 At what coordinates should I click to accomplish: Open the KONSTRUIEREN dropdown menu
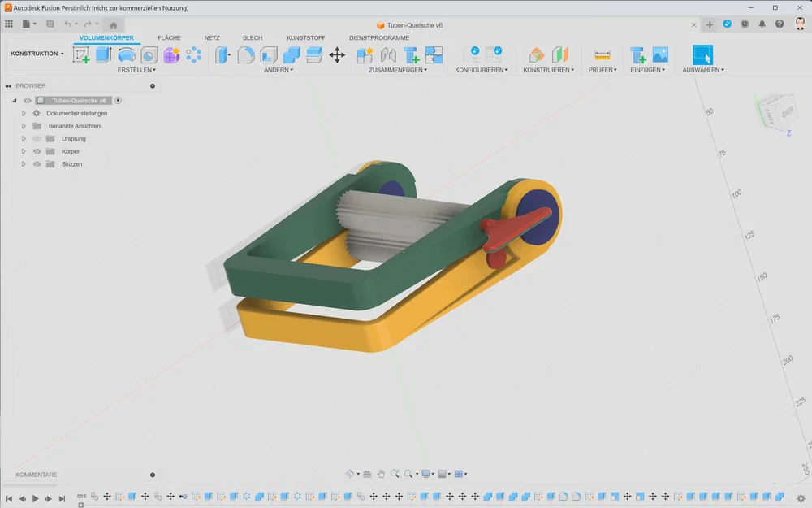pos(548,70)
